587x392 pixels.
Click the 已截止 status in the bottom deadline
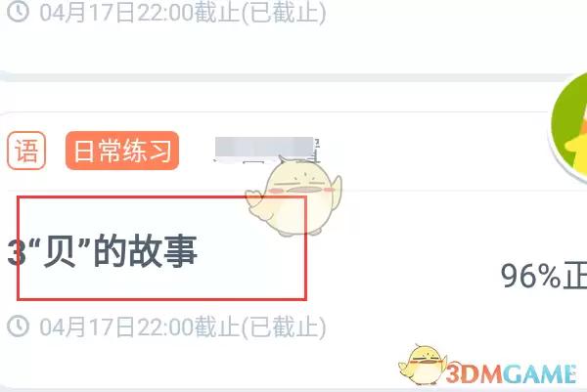[x=284, y=327]
